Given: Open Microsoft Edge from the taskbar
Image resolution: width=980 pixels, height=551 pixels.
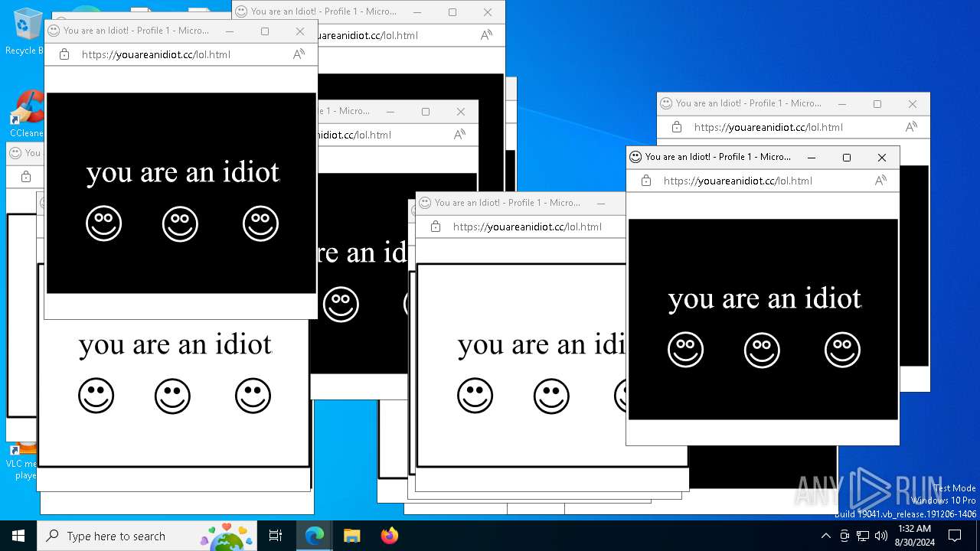Looking at the screenshot, I should coord(315,536).
